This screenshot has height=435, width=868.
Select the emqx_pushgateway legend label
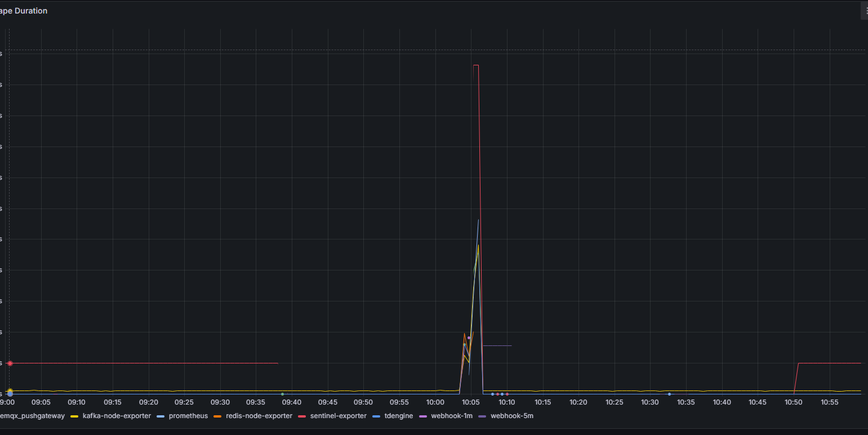[33, 416]
